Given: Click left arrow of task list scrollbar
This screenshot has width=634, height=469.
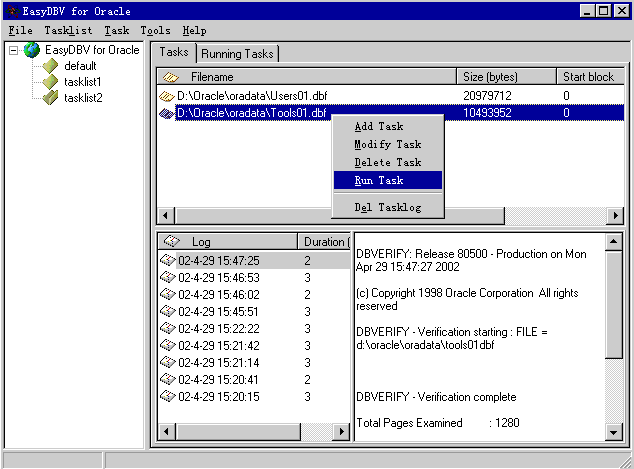Looking at the screenshot, I should click(x=165, y=215).
